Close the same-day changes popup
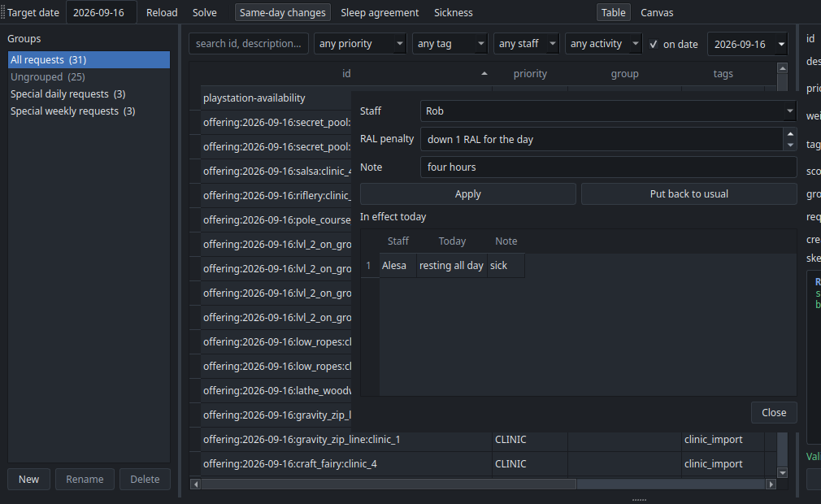 (x=774, y=412)
